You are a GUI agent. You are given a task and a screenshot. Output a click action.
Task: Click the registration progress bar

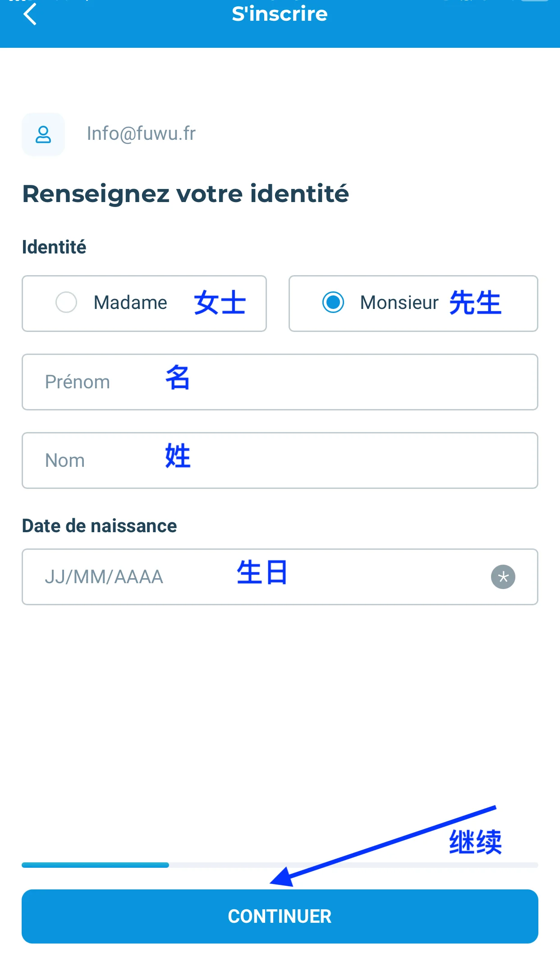(280, 865)
